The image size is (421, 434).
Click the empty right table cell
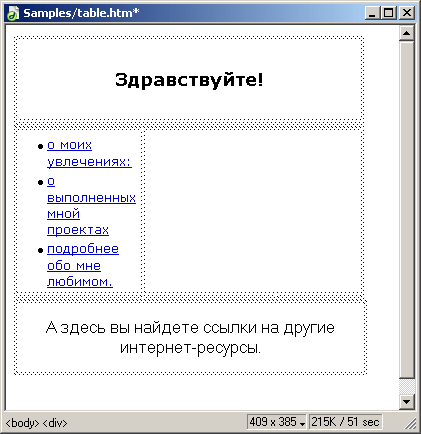point(253,211)
